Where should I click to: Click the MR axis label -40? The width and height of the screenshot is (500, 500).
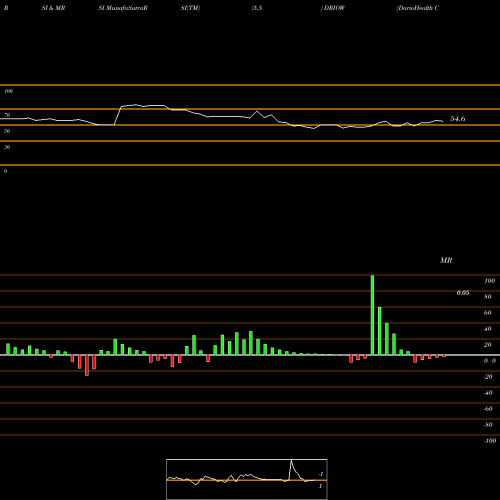488,393
